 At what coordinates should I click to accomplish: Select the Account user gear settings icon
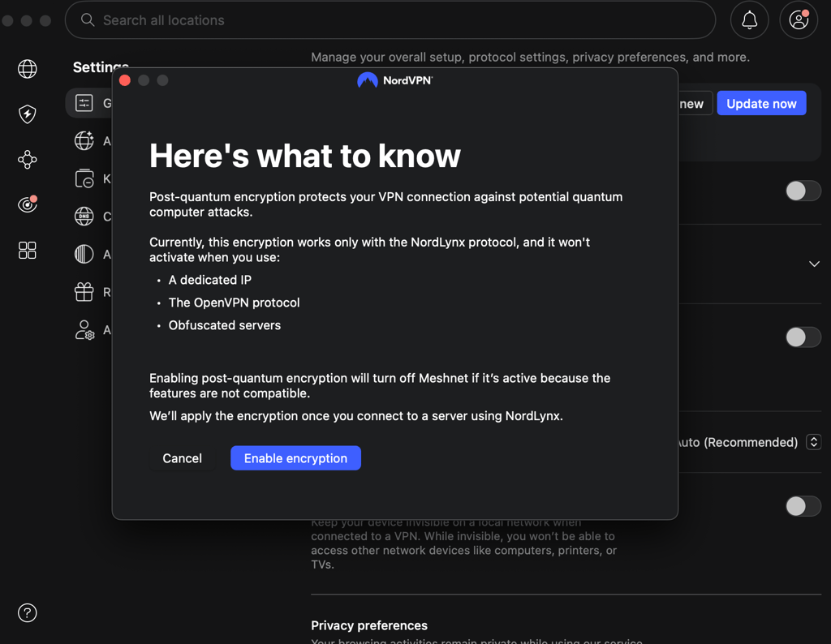click(84, 330)
